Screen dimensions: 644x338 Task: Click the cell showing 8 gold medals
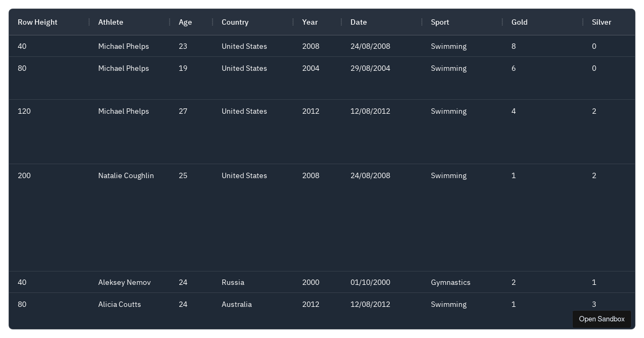tap(514, 46)
